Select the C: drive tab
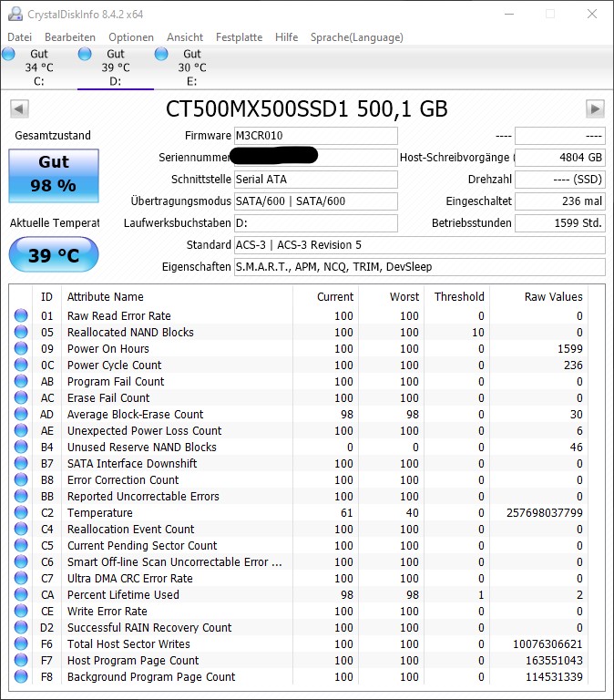 [39, 67]
